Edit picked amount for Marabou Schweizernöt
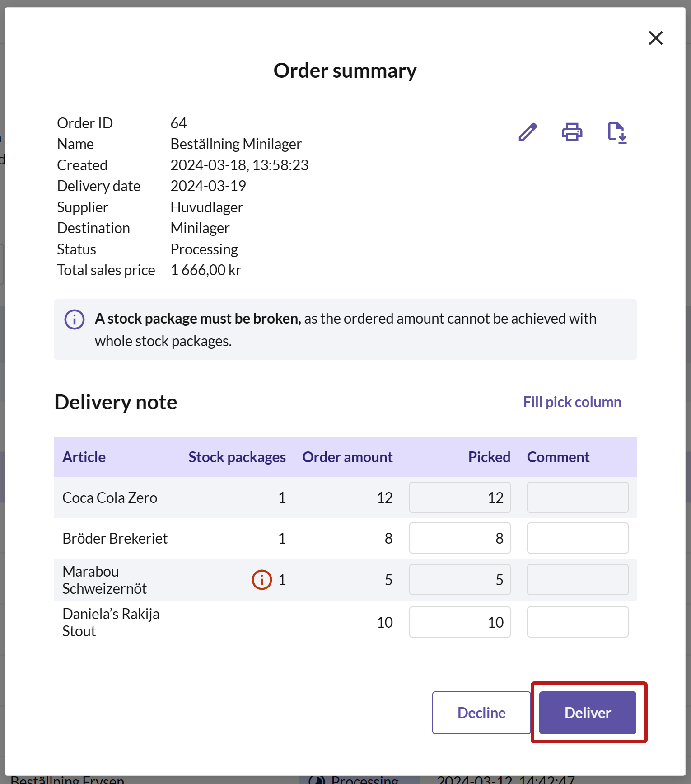The image size is (691, 784). coord(460,580)
